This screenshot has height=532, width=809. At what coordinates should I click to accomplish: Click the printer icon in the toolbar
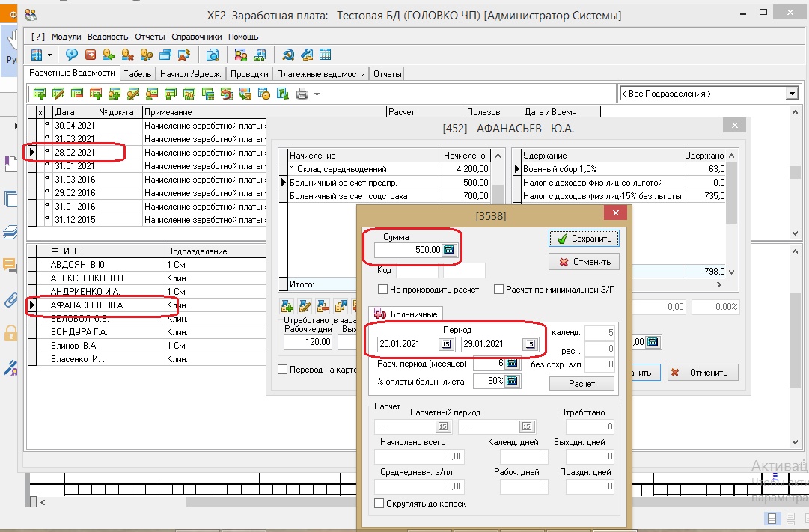click(302, 94)
